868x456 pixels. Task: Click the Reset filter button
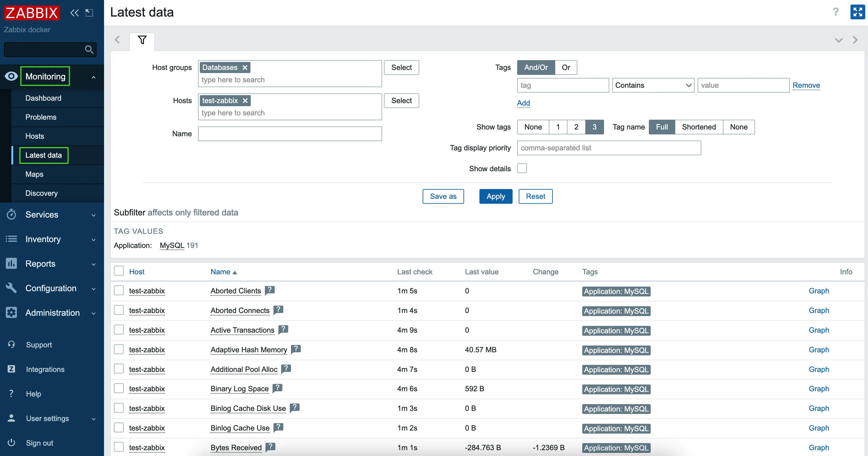tap(535, 196)
